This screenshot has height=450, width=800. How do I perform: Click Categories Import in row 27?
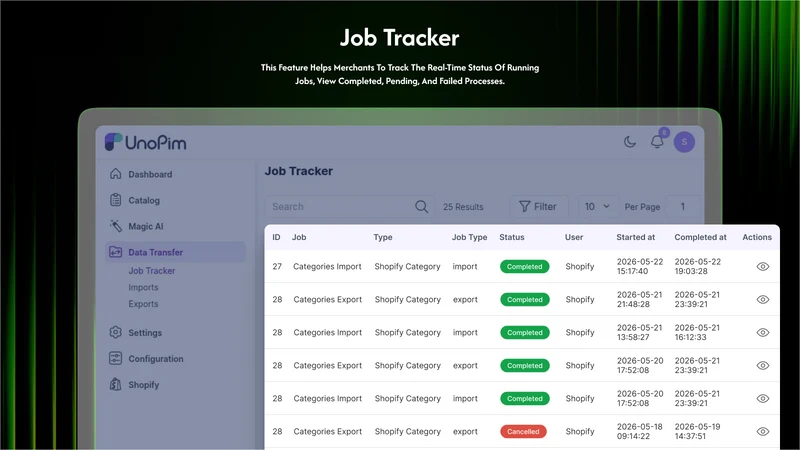pyautogui.click(x=327, y=266)
